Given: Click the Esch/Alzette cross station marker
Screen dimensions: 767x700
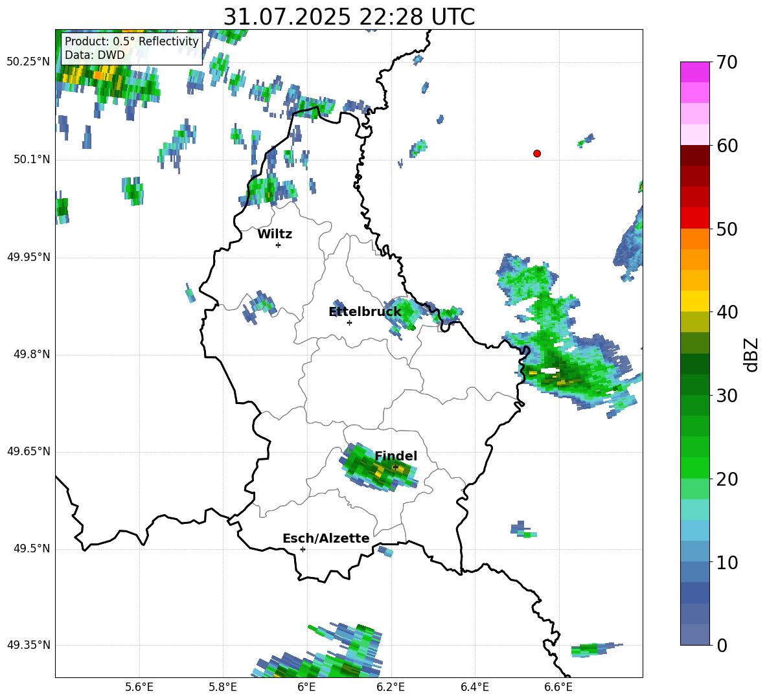Looking at the screenshot, I should (303, 549).
